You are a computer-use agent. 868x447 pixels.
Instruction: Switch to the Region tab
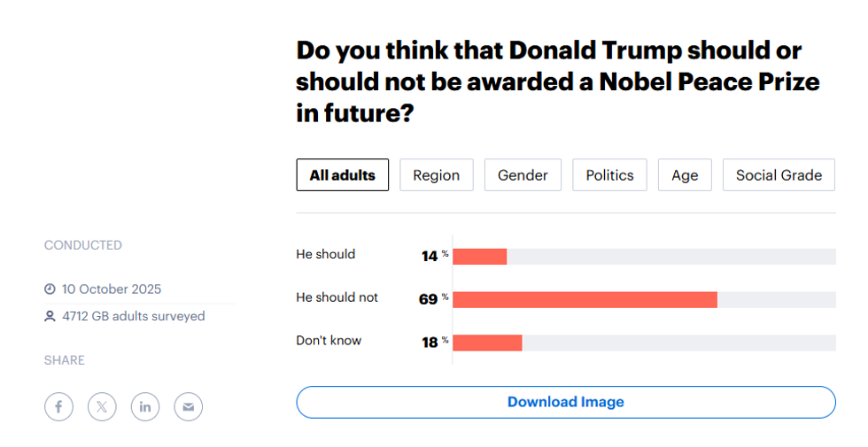pos(437,175)
